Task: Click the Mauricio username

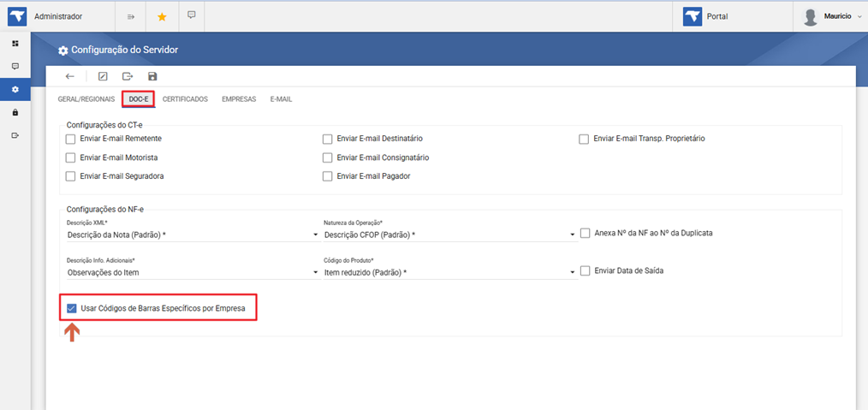Action: click(837, 16)
